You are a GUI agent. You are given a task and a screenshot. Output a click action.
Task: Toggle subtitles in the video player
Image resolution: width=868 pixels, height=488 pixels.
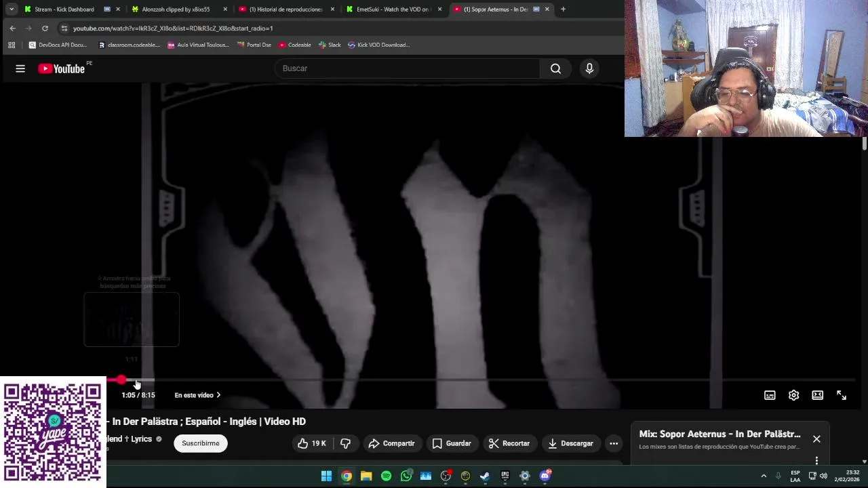coord(770,395)
